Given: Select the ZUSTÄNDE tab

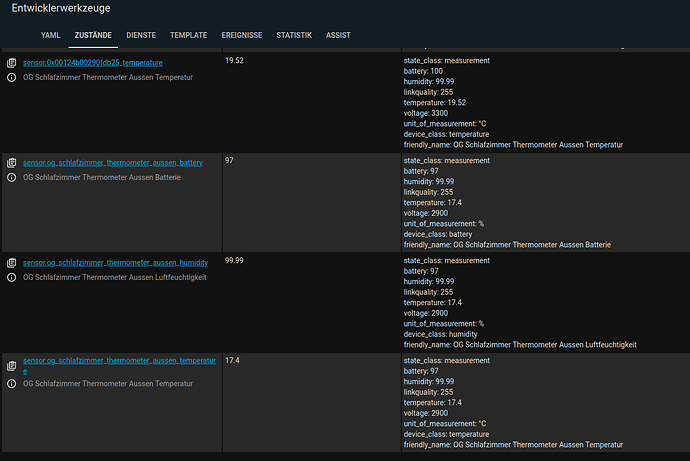Looking at the screenshot, I should pos(94,35).
